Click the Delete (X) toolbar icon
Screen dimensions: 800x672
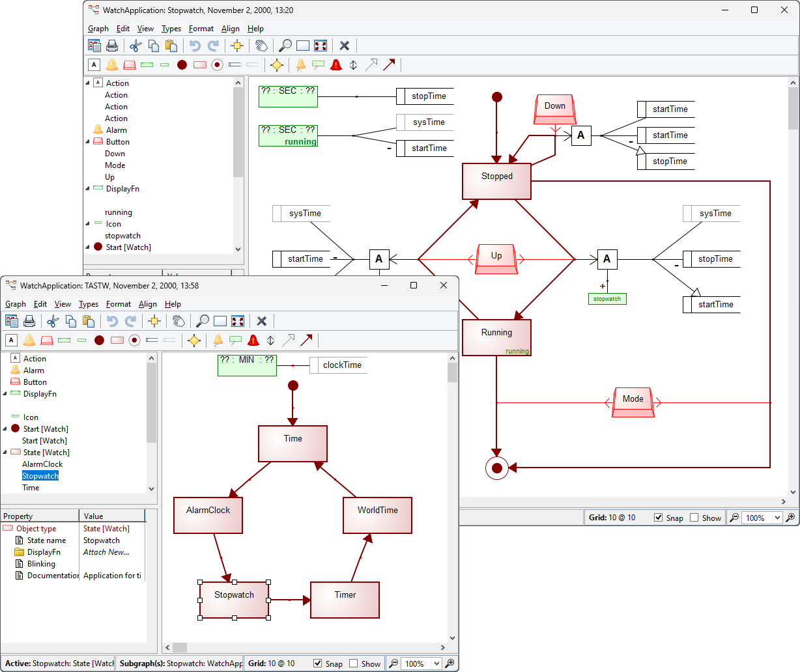point(345,46)
